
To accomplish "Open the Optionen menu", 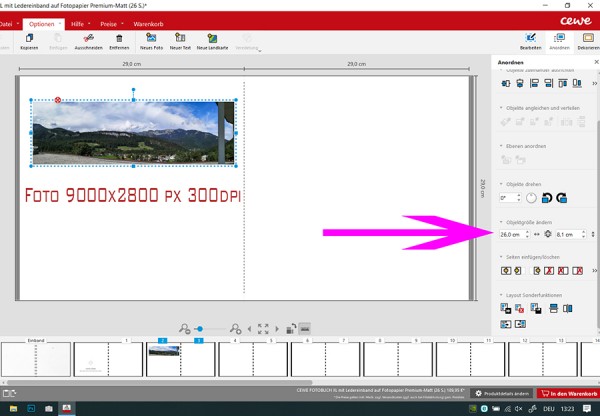I will pyautogui.click(x=42, y=22).
